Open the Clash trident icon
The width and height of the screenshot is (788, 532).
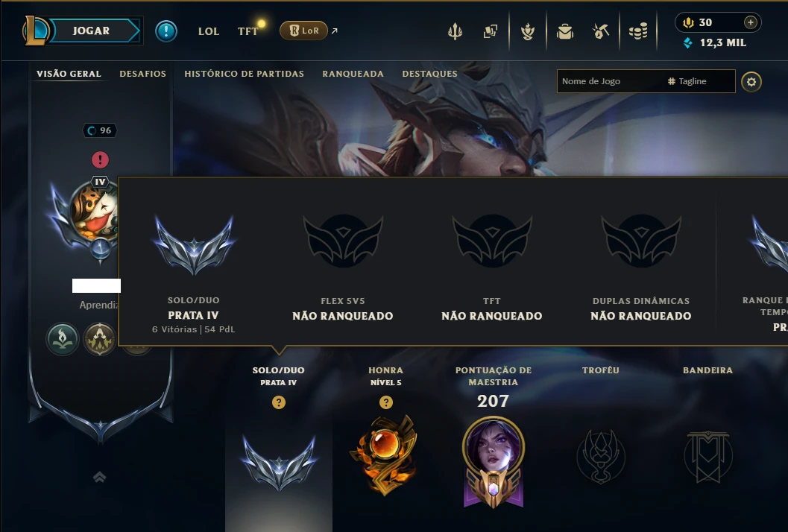[x=455, y=31]
